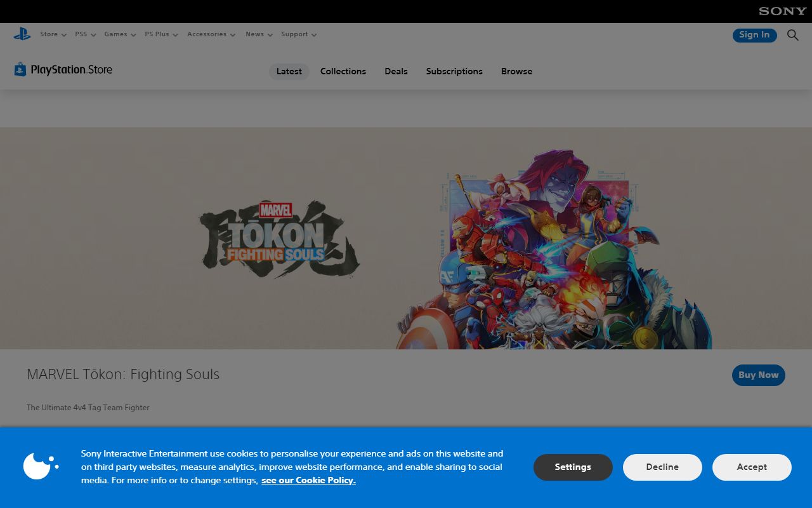Expand the Support dropdown menu
Screen dimensions: 812x508
click(299, 34)
